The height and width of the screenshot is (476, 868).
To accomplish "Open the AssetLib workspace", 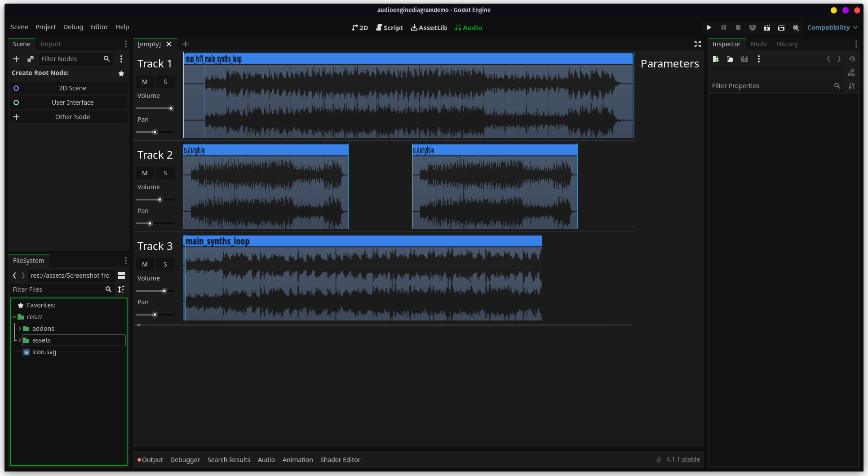I will [x=429, y=27].
